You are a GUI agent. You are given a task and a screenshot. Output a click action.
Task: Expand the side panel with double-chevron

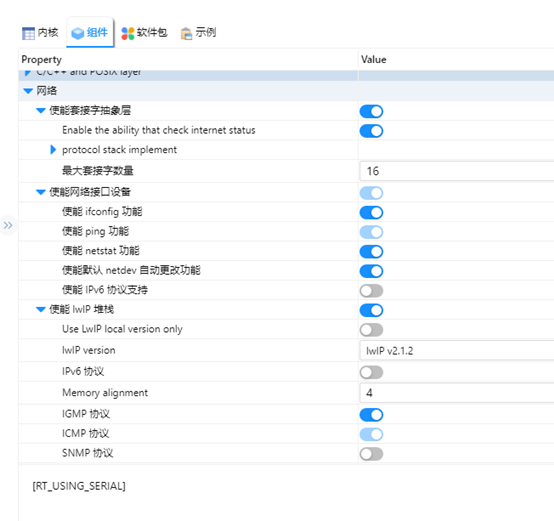[8, 225]
